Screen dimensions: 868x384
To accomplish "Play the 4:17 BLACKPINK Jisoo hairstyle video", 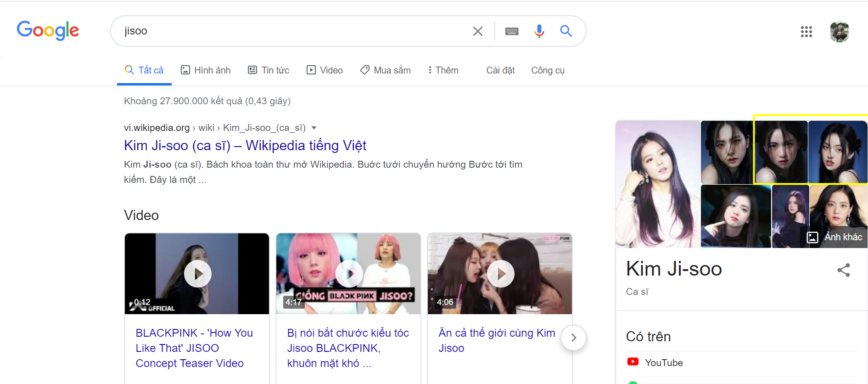I will click(x=348, y=274).
